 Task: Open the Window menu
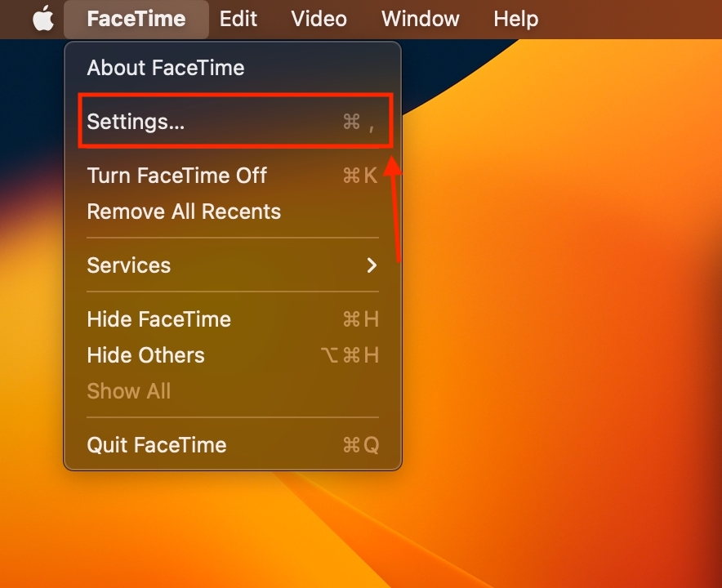tap(420, 19)
